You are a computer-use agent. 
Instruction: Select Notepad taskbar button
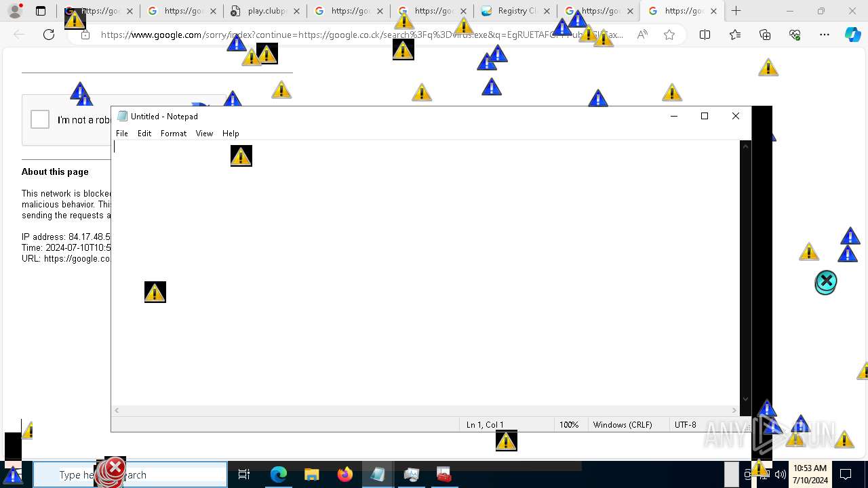(x=378, y=474)
